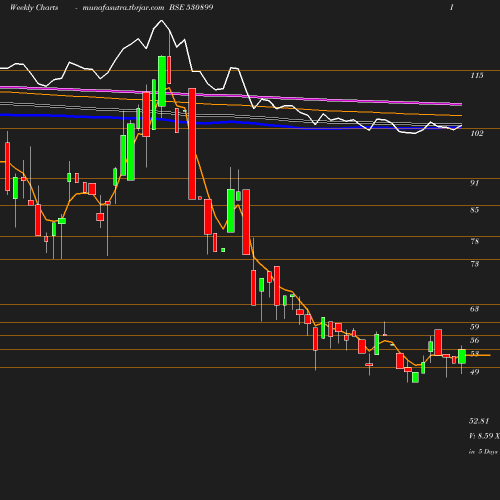The width and height of the screenshot is (500, 500).
Task: Select the 102 price level label
Action: tap(477, 134)
